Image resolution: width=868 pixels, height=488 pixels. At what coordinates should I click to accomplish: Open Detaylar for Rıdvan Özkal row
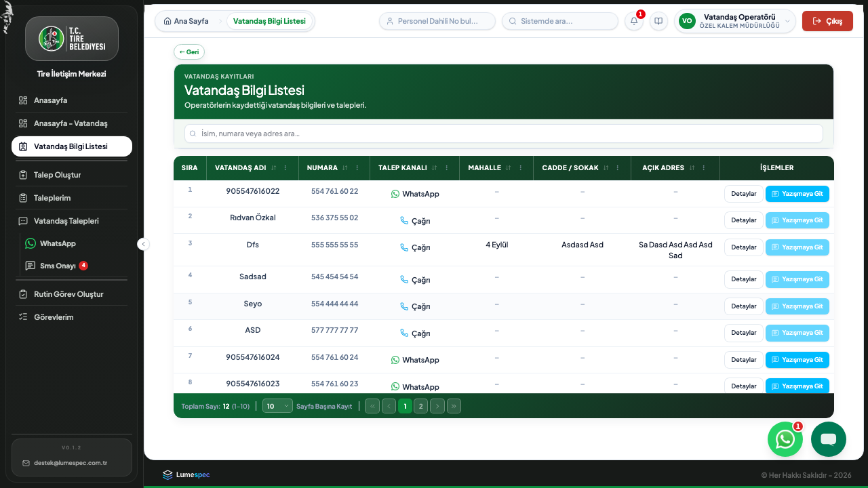743,220
